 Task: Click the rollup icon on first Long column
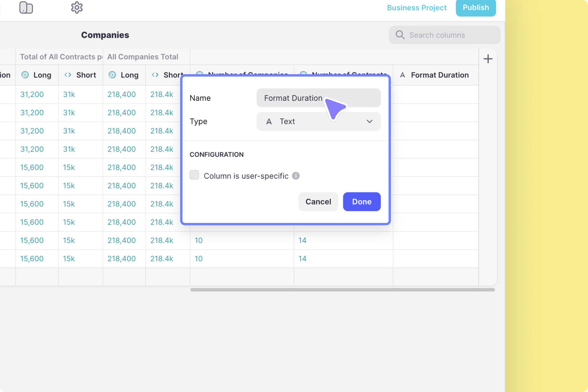point(25,75)
